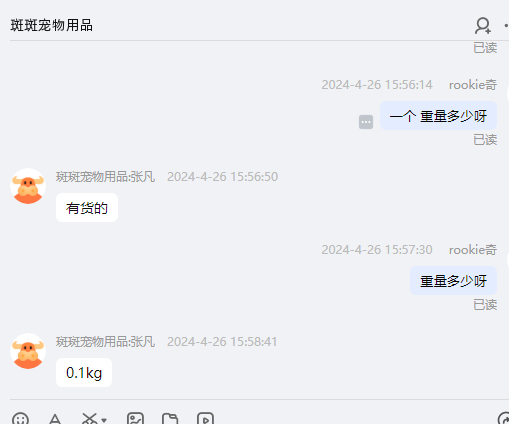Select the 有货的 message bubble
This screenshot has height=424, width=509.
click(87, 208)
